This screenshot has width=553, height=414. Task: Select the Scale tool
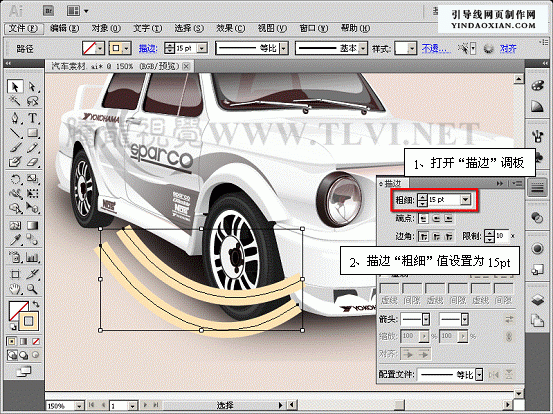[x=32, y=179]
